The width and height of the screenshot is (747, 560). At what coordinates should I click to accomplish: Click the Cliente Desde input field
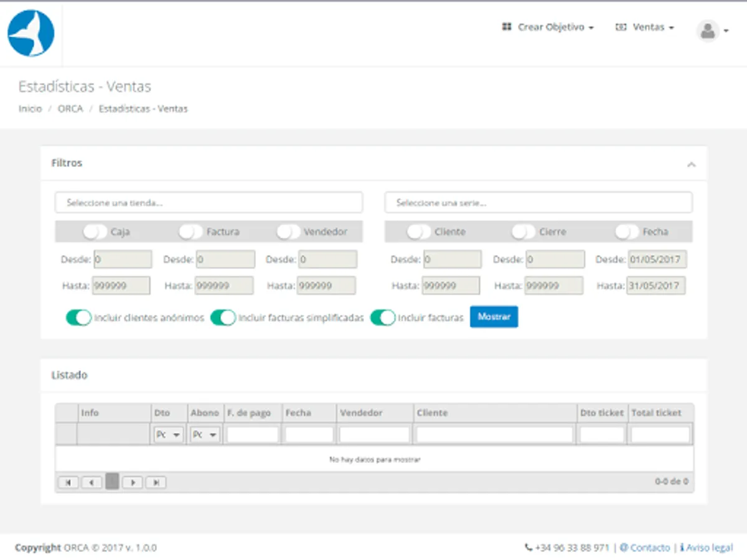[x=452, y=259]
